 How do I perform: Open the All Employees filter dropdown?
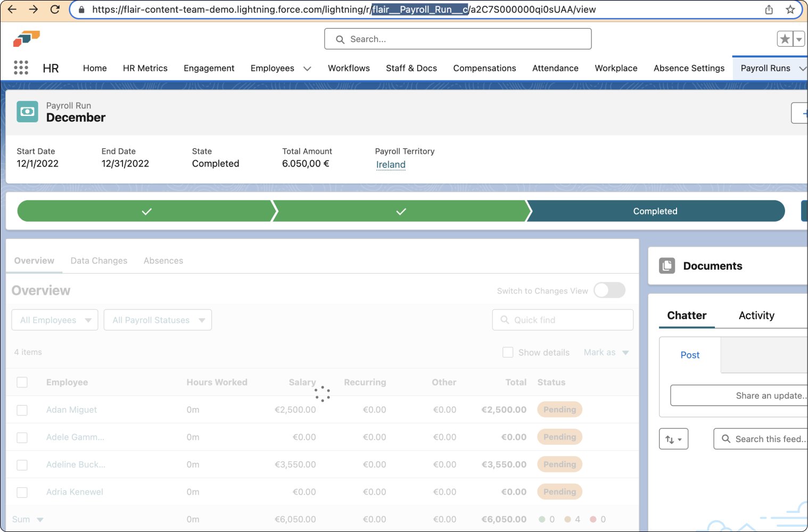(x=54, y=320)
